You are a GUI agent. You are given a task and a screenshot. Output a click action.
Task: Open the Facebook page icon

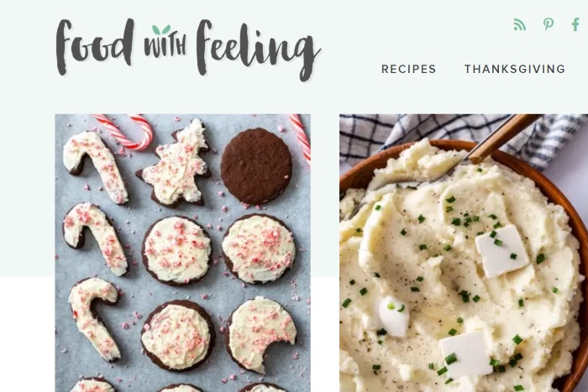pyautogui.click(x=575, y=24)
